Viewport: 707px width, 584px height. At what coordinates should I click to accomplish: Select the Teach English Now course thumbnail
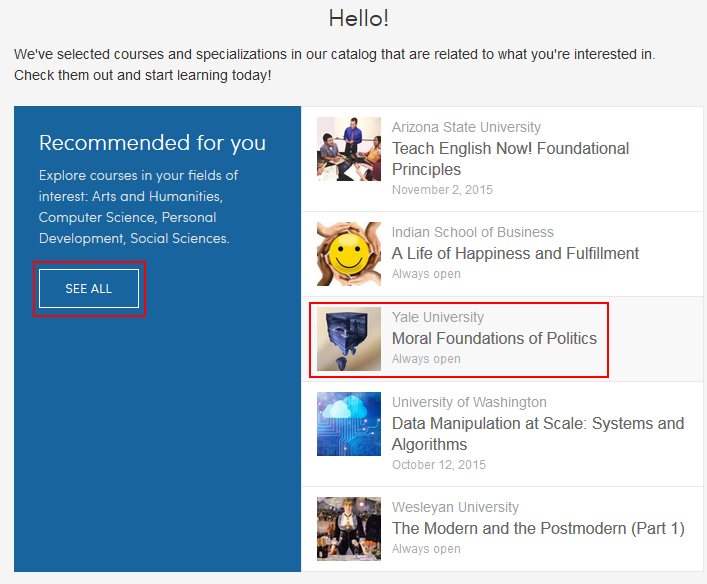[x=349, y=149]
